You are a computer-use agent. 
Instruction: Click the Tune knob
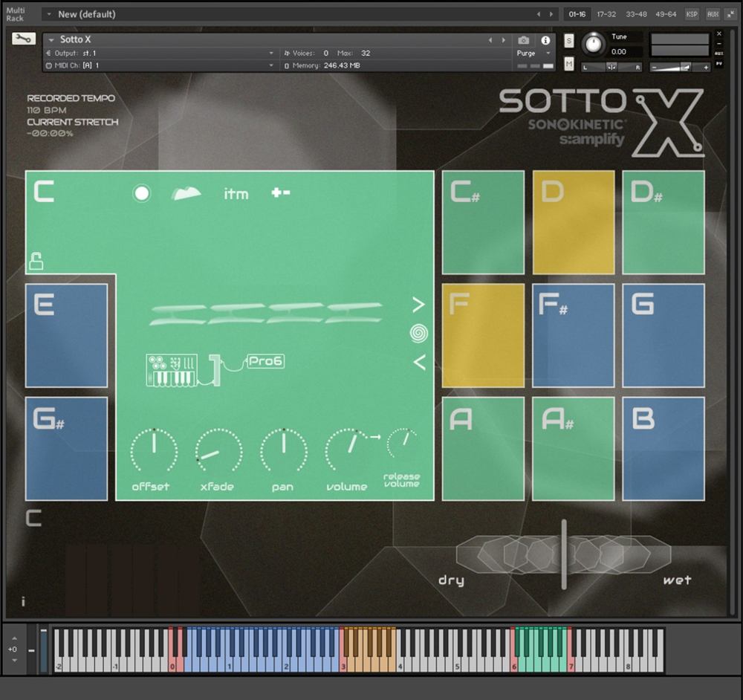point(593,44)
